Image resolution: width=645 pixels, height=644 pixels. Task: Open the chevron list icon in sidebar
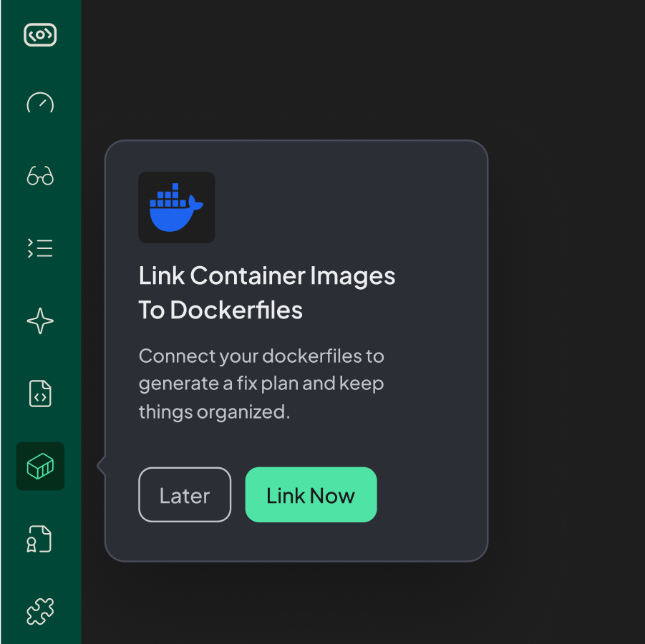(40, 248)
